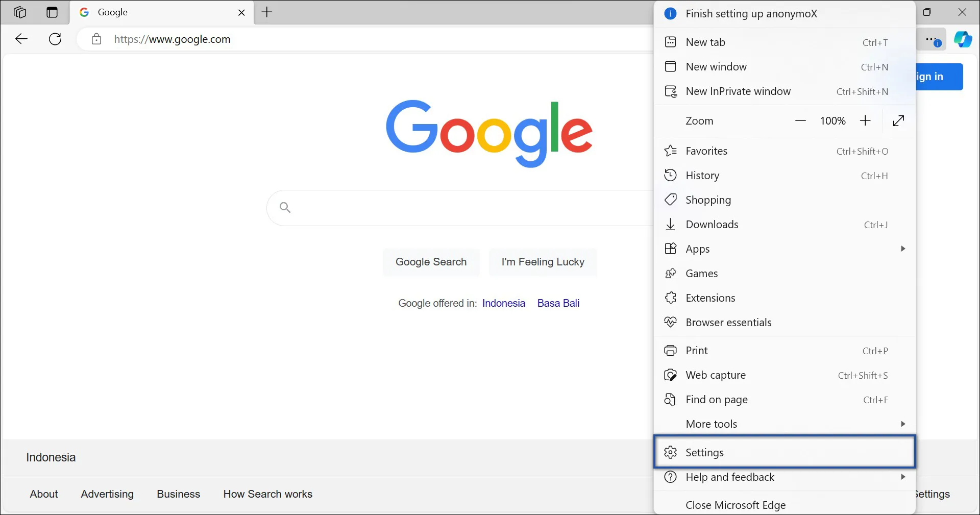Open the Extensions manager
Viewport: 980px width, 515px height.
[710, 298]
